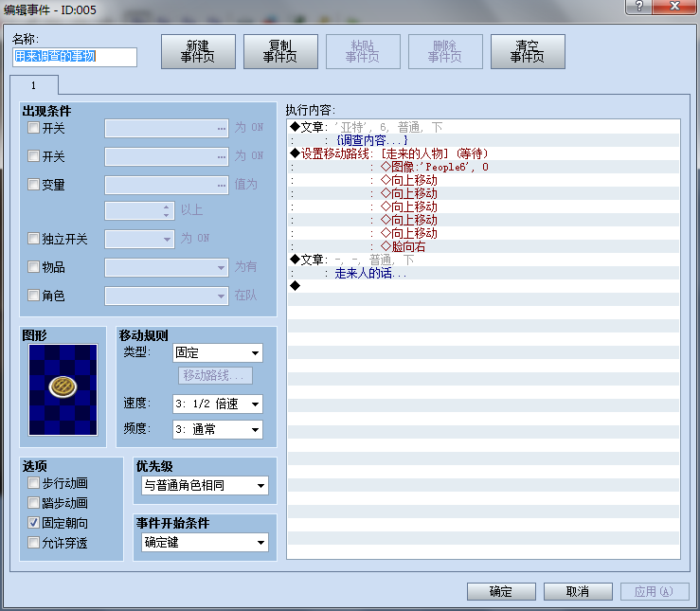Enable the 变量 condition checkbox

[x=33, y=185]
